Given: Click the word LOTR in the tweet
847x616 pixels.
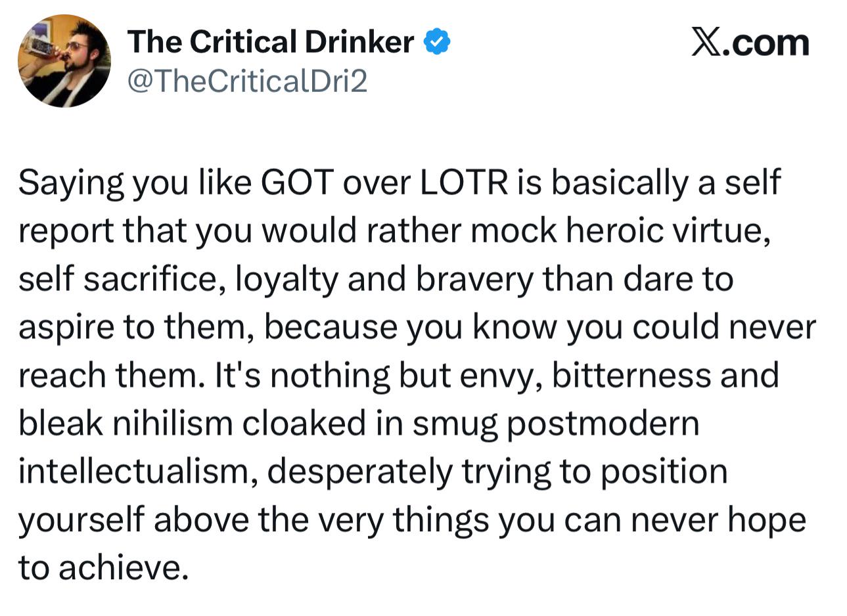Looking at the screenshot, I should click(x=464, y=183).
